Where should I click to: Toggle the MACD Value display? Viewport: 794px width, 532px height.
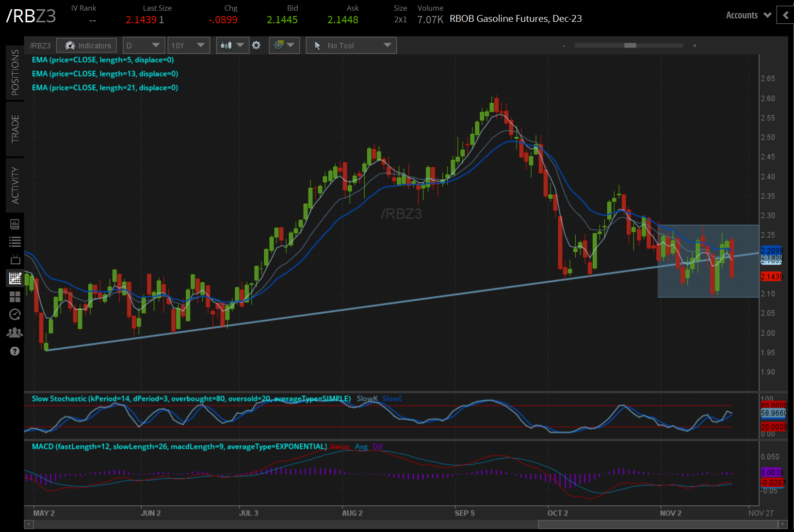(340, 446)
